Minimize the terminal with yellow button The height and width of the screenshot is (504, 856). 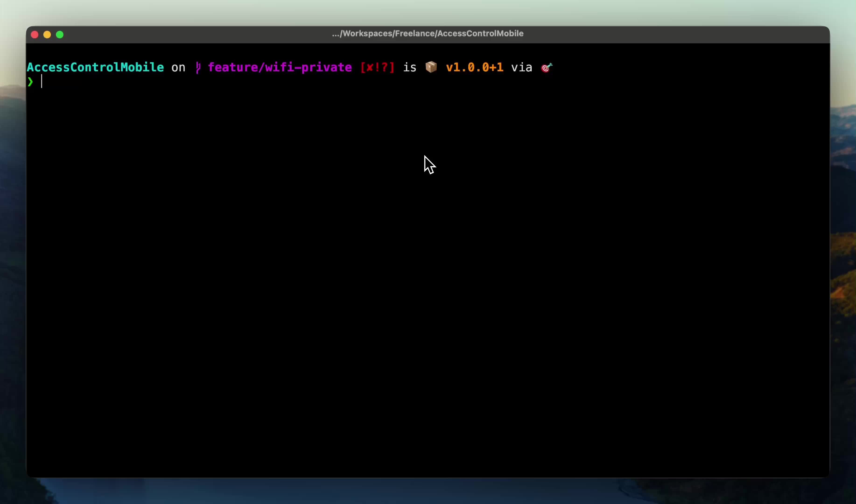[x=47, y=35]
